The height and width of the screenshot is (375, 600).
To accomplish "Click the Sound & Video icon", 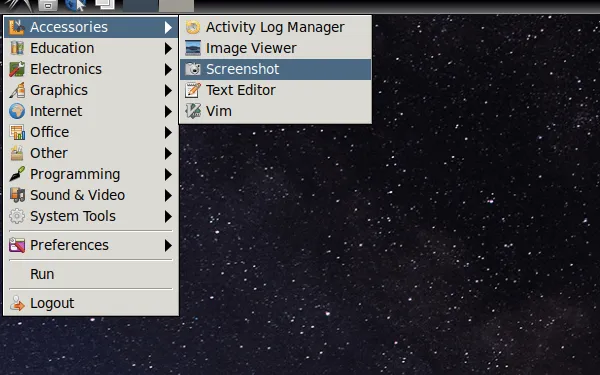I will coord(17,195).
